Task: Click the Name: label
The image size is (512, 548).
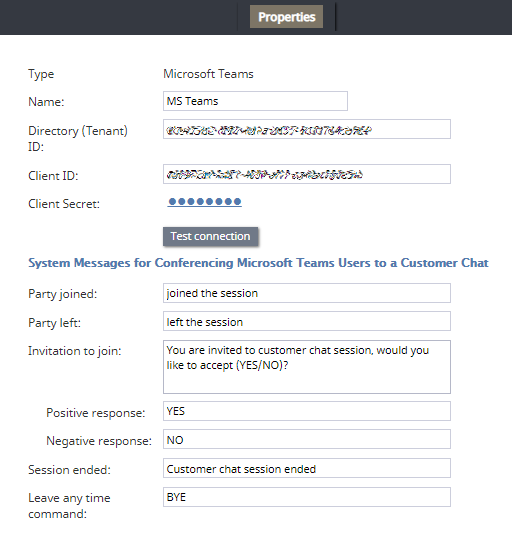Action: 46,102
